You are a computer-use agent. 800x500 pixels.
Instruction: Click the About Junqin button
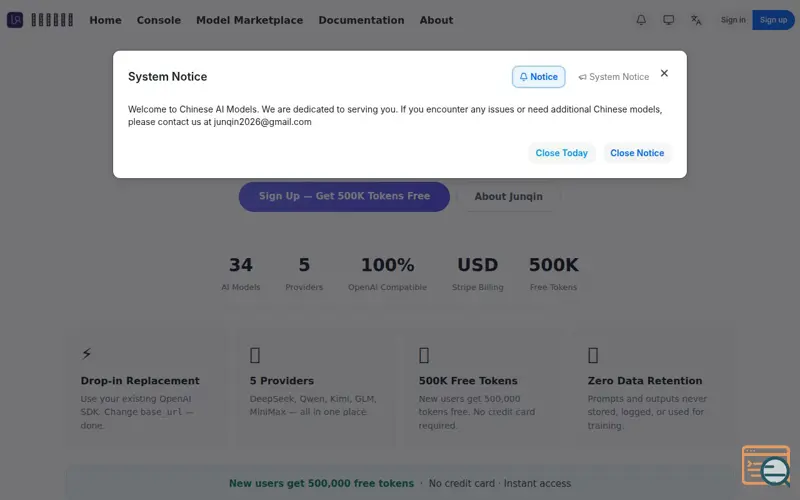[509, 196]
